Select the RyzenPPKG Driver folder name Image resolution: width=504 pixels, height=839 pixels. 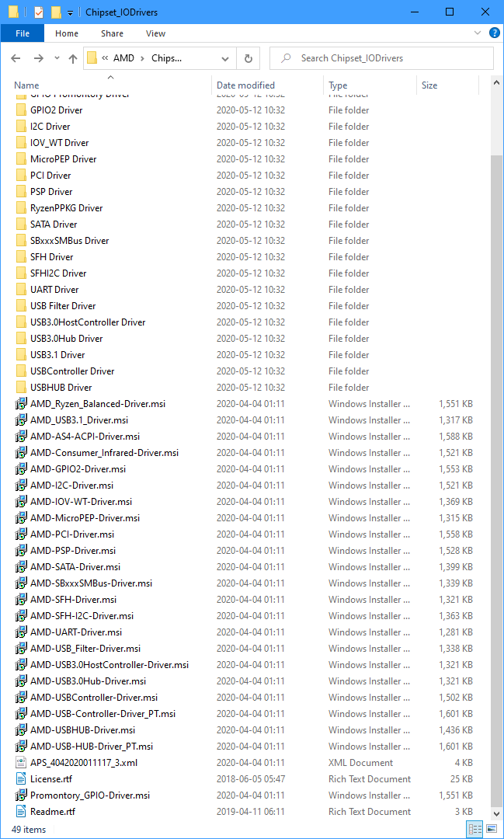click(66, 208)
